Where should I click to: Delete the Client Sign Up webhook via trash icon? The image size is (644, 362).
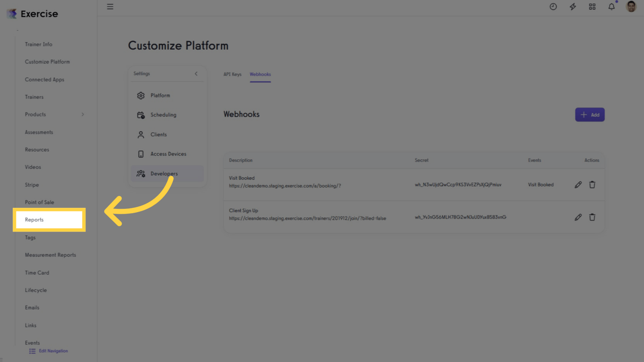pyautogui.click(x=592, y=217)
